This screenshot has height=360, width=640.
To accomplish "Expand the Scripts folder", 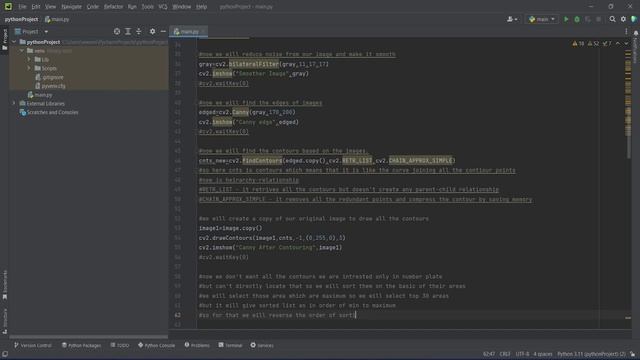I will point(29,68).
